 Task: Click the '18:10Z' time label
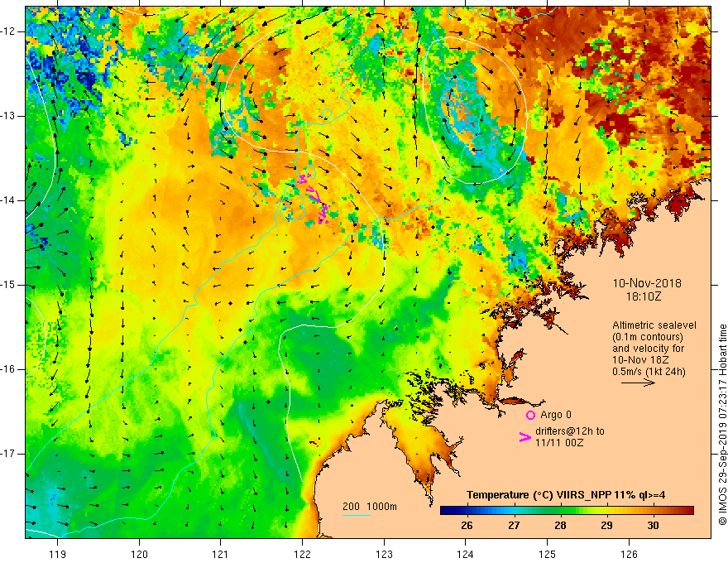(644, 296)
